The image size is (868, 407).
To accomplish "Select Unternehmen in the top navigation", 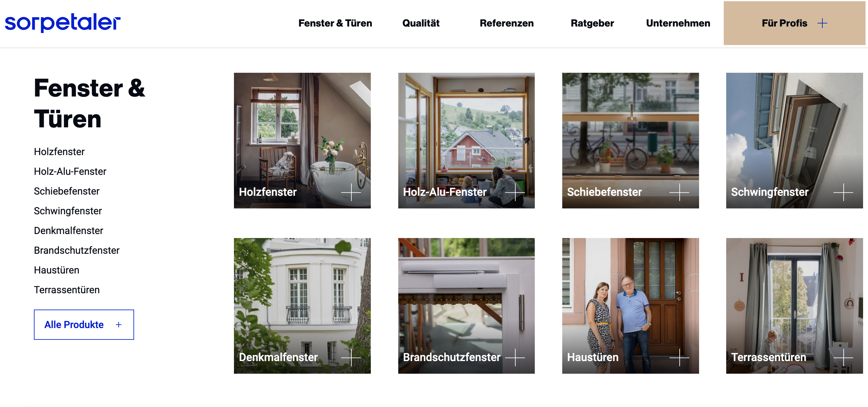I will (678, 23).
